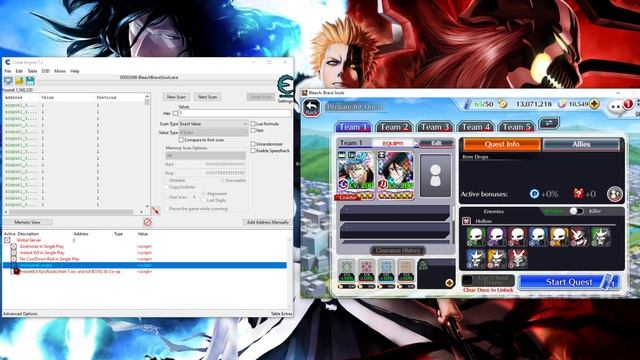The image size is (640, 360).
Task: Switch to the Allies tab
Action: 581,144
